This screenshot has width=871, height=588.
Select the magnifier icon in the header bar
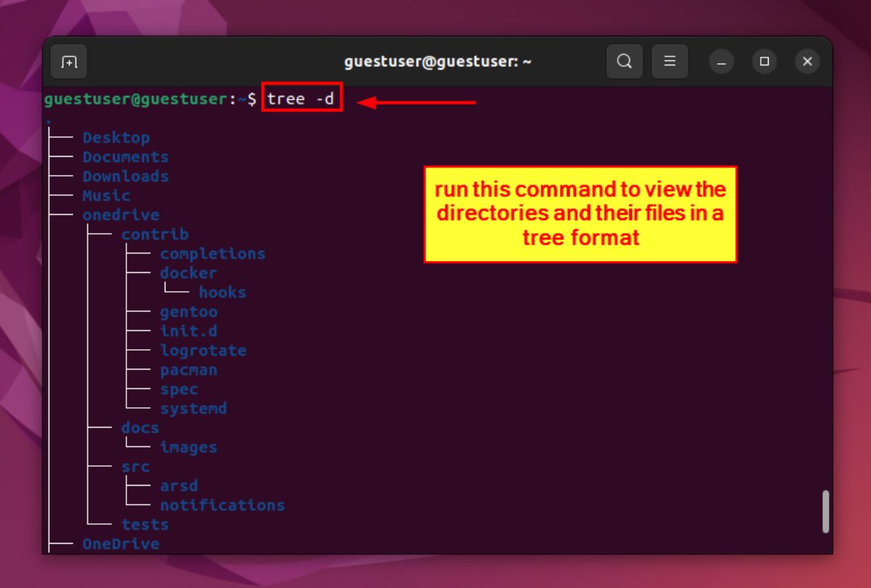point(624,61)
